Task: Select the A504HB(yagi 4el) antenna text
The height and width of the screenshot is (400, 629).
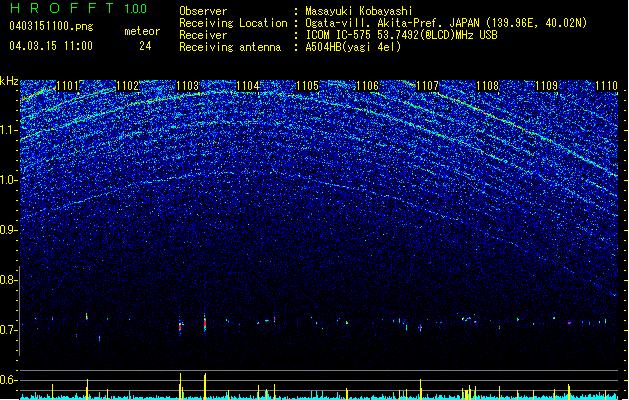Action: (353, 47)
